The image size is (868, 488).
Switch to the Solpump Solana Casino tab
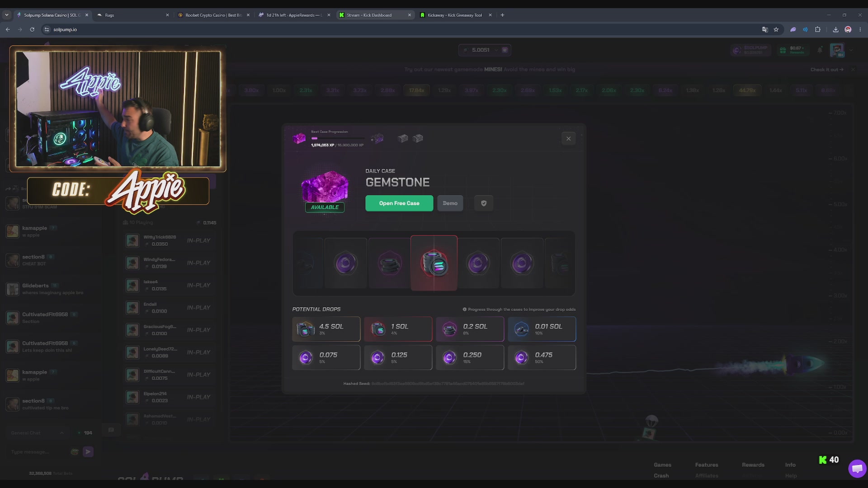click(x=52, y=15)
